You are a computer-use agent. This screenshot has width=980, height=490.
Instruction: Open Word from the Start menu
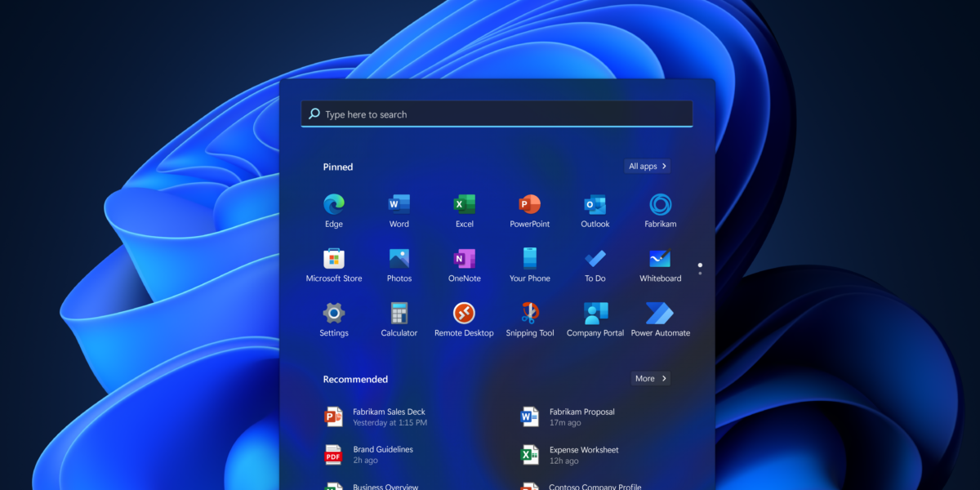click(399, 205)
